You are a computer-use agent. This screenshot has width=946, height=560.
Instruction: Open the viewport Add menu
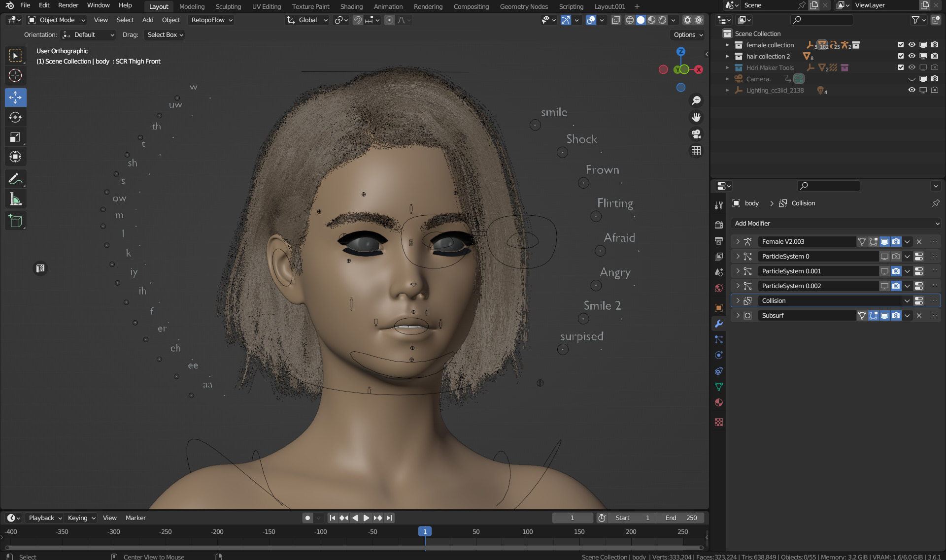point(148,20)
